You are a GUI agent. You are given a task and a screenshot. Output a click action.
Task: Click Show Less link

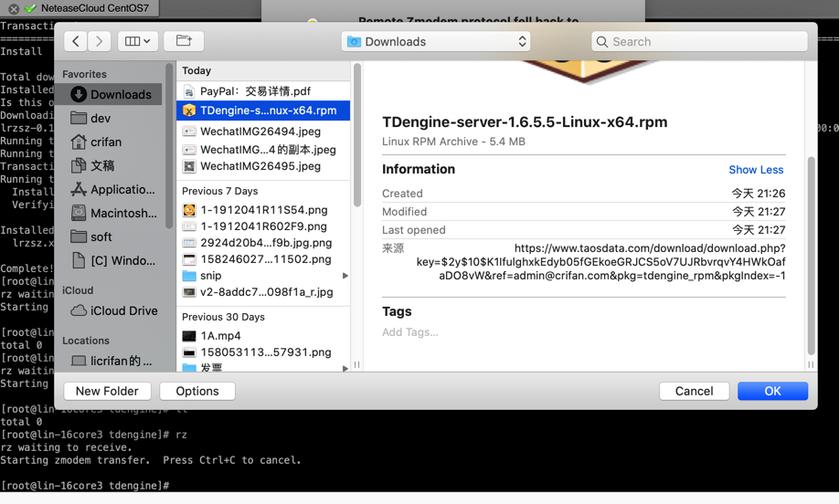[756, 170]
